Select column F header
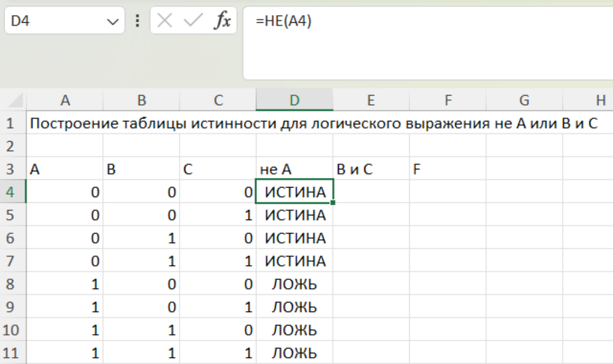The width and height of the screenshot is (613, 364). click(448, 101)
